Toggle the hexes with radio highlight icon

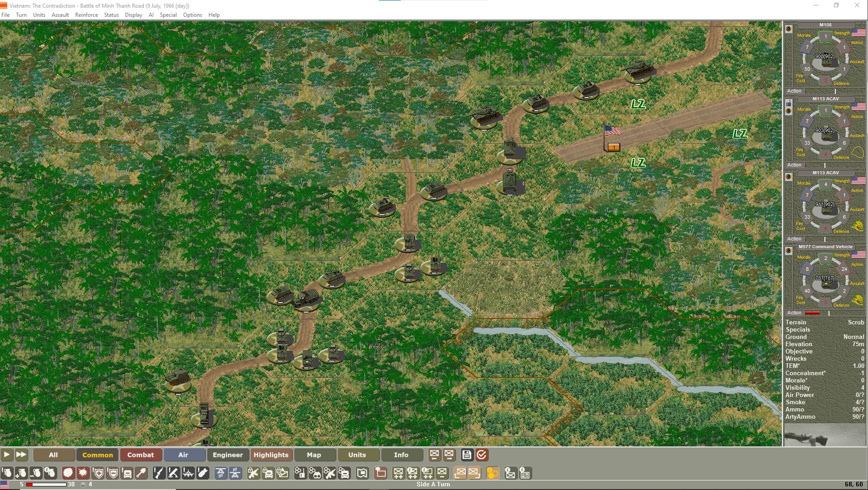click(300, 473)
